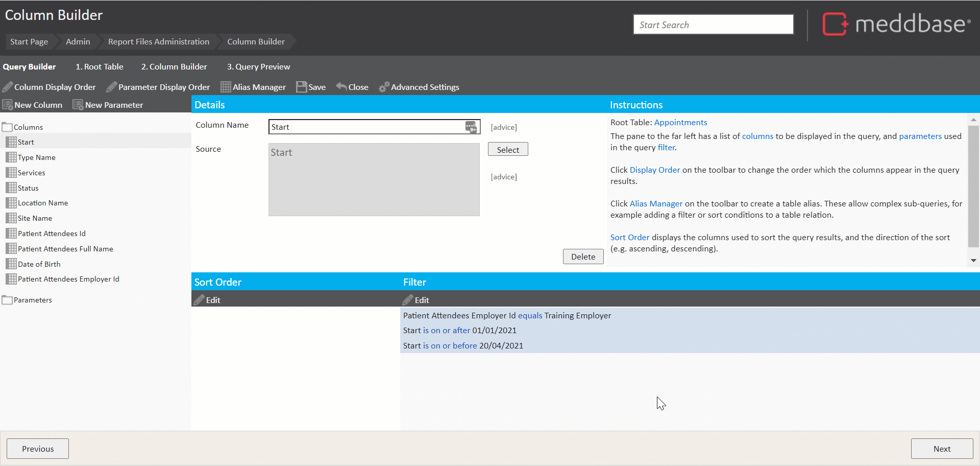Click the grid icon beside Status
Viewport: 980px width, 466px height.
pyautogui.click(x=11, y=188)
